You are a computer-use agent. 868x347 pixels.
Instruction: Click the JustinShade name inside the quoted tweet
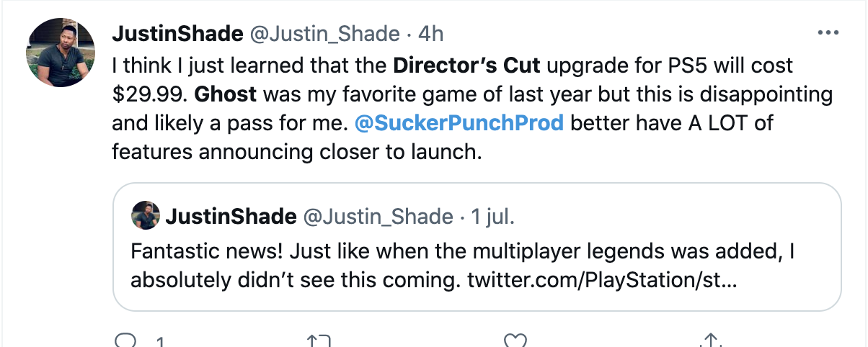[231, 216]
